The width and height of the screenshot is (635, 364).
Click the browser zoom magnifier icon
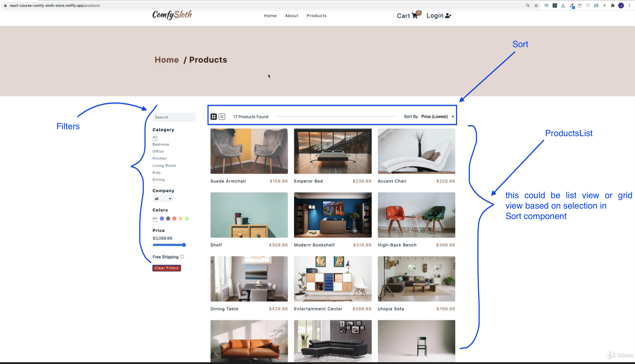(528, 6)
